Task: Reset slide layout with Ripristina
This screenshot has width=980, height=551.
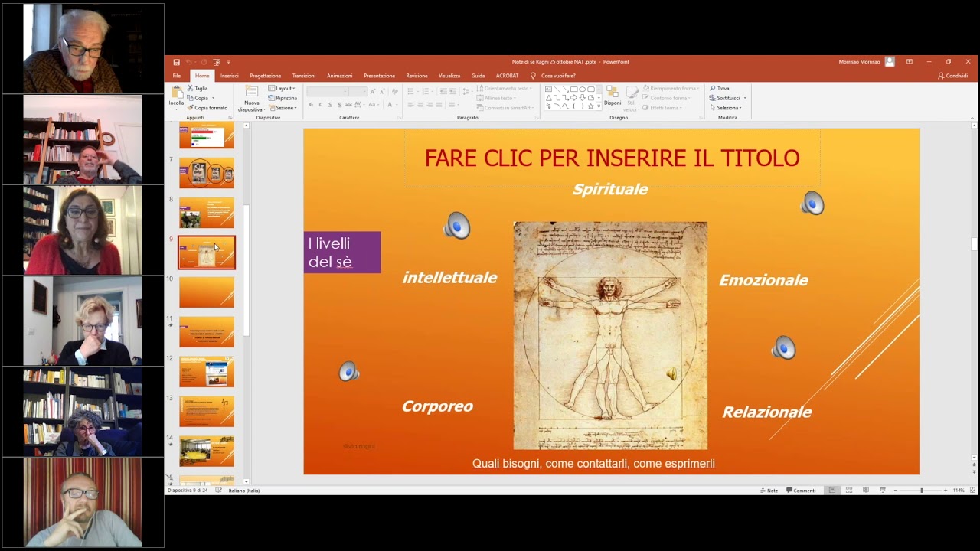Action: 283,98
